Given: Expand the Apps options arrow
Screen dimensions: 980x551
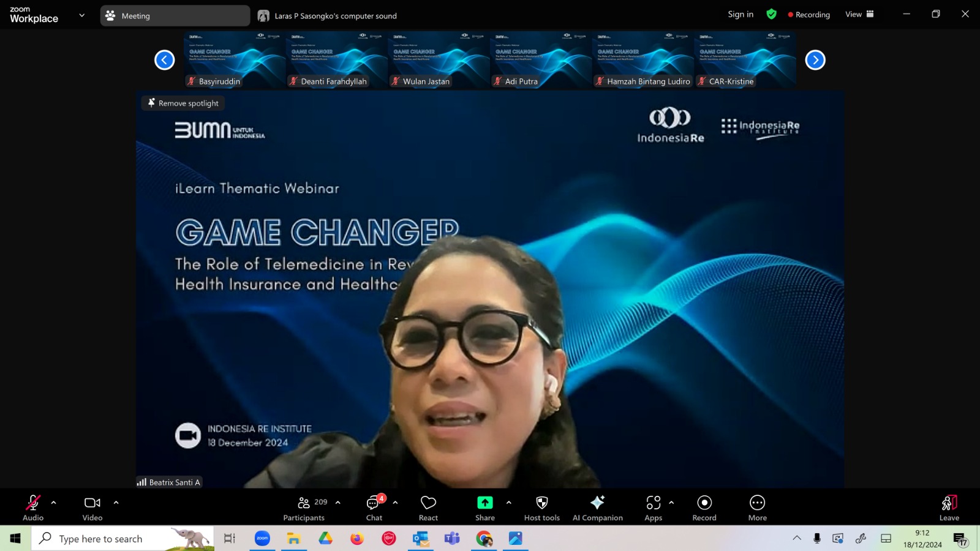Looking at the screenshot, I should pos(672,503).
